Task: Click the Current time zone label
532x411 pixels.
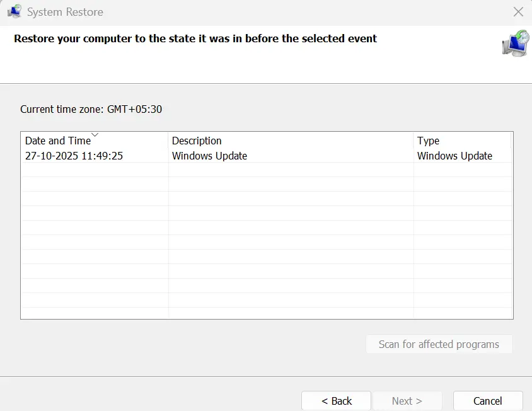Action: coord(91,109)
